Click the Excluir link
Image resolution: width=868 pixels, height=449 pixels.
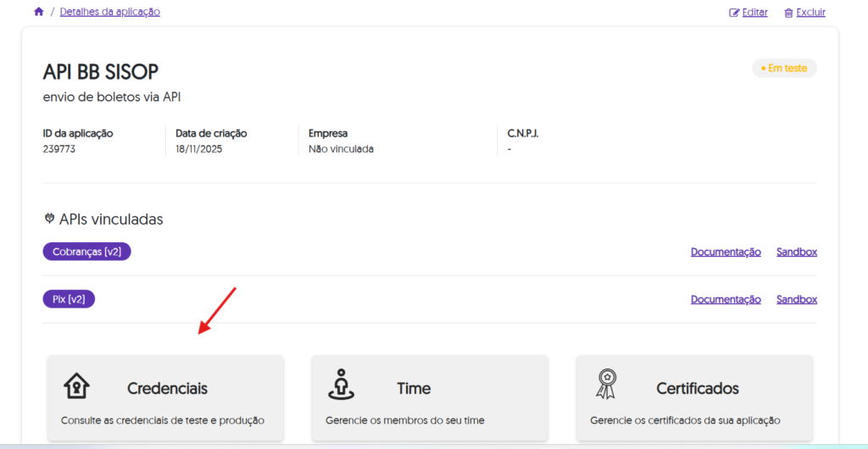[x=811, y=13]
